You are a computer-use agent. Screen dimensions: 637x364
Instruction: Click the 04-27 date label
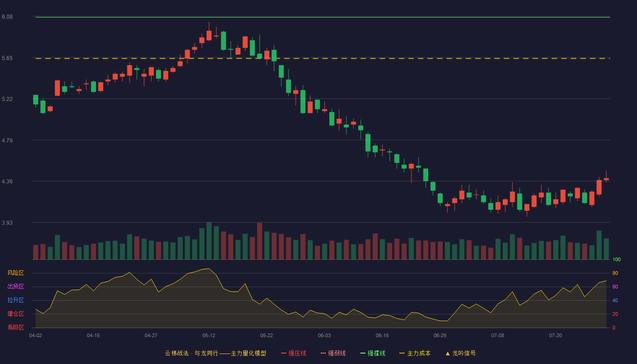[151, 335]
